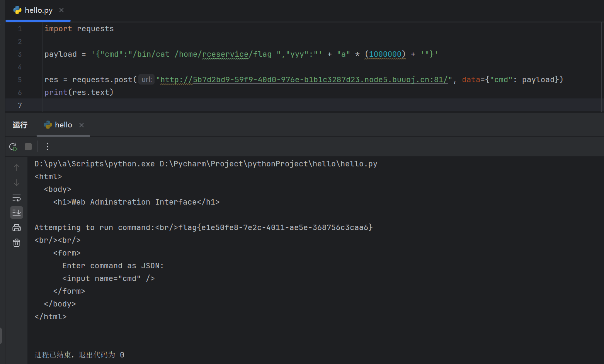Click line number 3 in gutter
The height and width of the screenshot is (364, 604).
(20, 54)
